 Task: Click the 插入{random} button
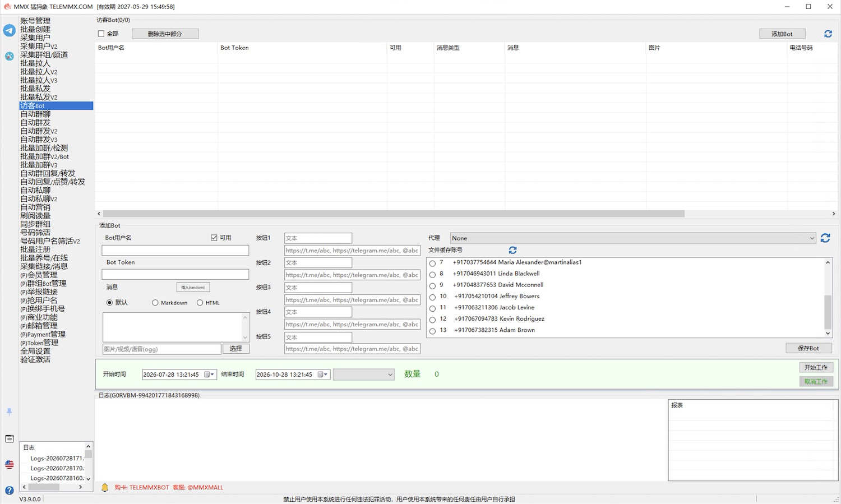tap(193, 287)
